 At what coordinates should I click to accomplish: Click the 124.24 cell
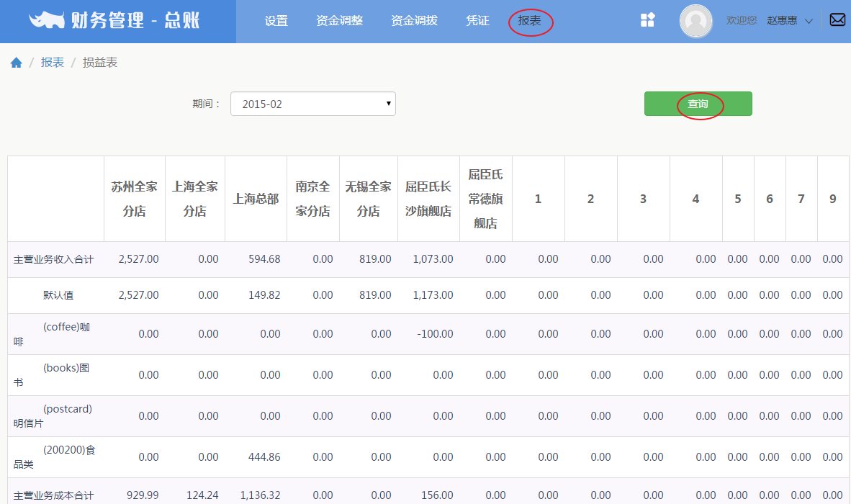point(202,495)
